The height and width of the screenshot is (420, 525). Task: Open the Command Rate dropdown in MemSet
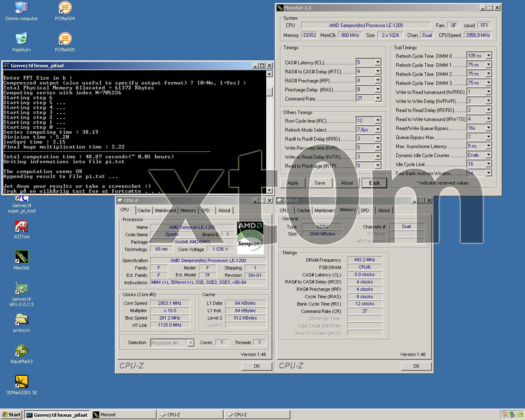pyautogui.click(x=378, y=98)
